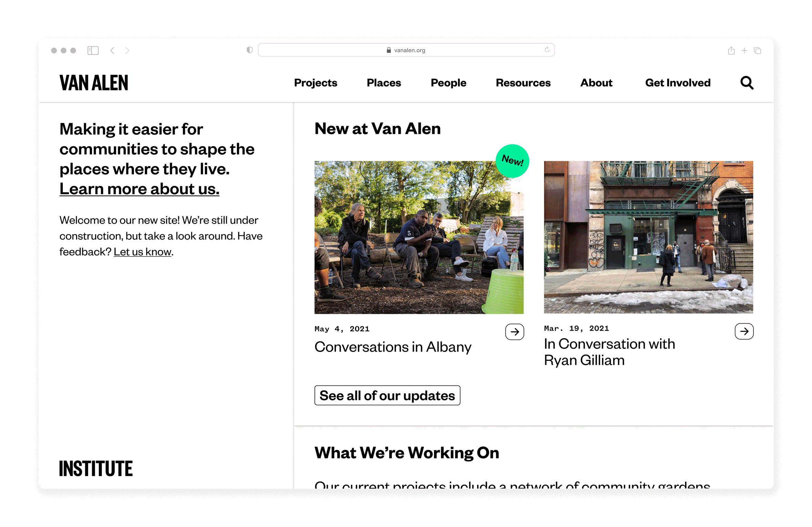Open the Albany garden photo thumbnail
Image resolution: width=812 pixels, height=527 pixels.
[418, 237]
